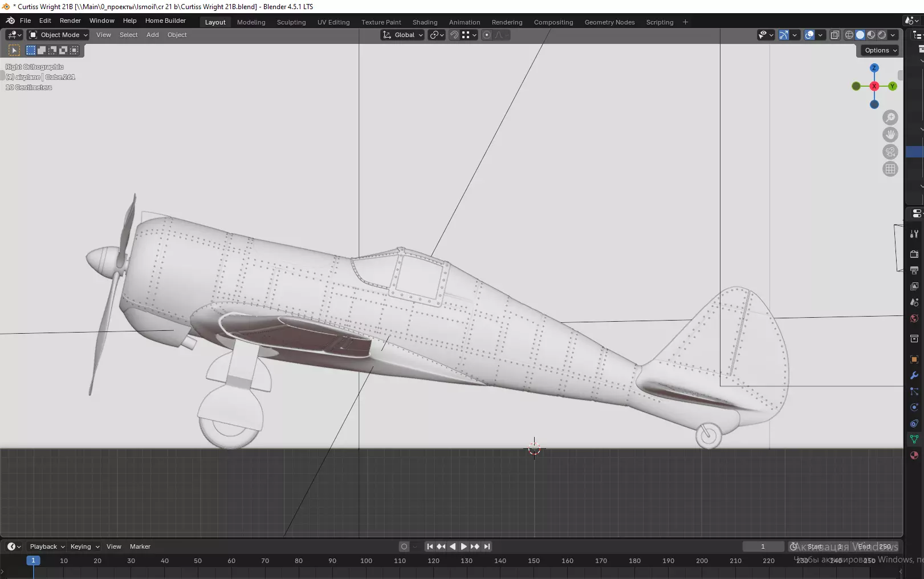Image resolution: width=924 pixels, height=579 pixels.
Task: Open the Home Builder menu
Action: click(x=165, y=21)
